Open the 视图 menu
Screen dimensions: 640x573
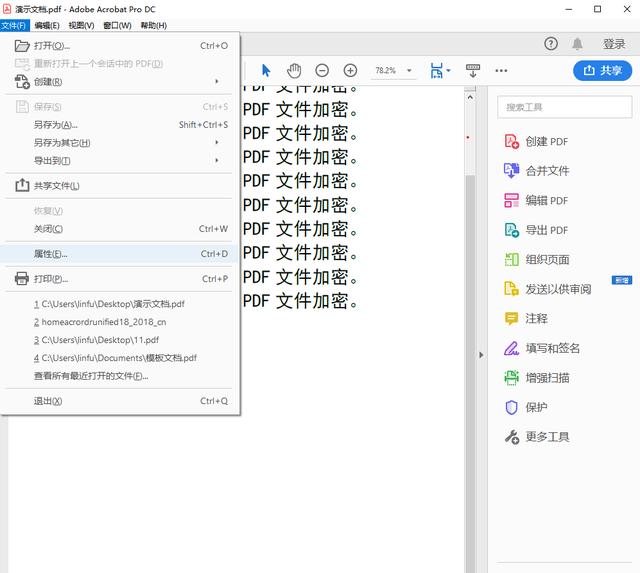coord(81,25)
